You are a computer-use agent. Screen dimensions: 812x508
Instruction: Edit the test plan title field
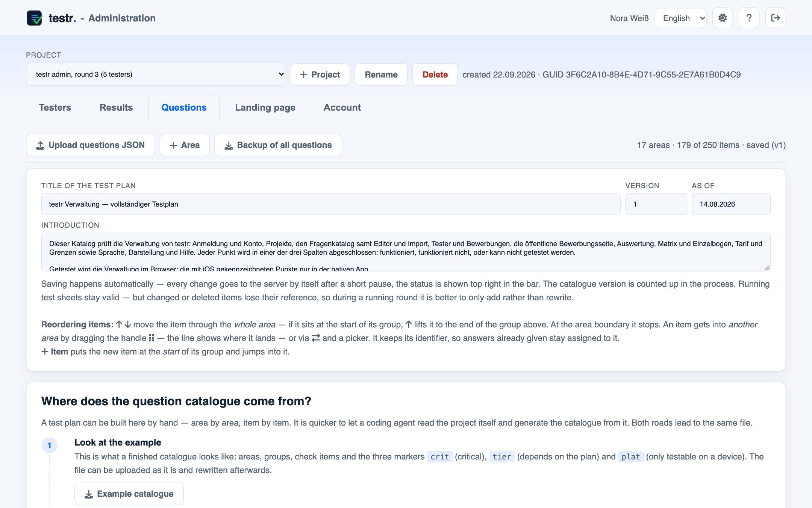click(x=331, y=204)
